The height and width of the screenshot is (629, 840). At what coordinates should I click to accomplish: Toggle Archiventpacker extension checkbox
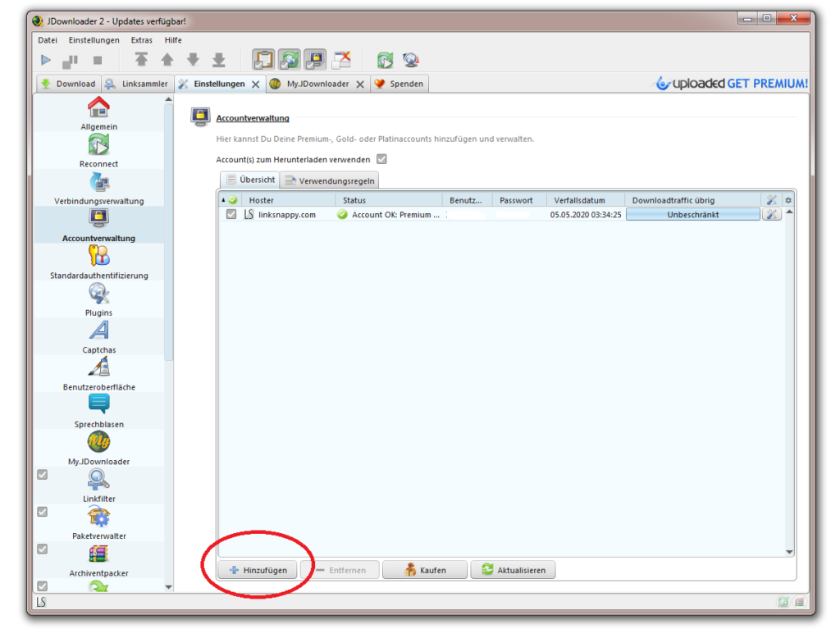pos(43,549)
